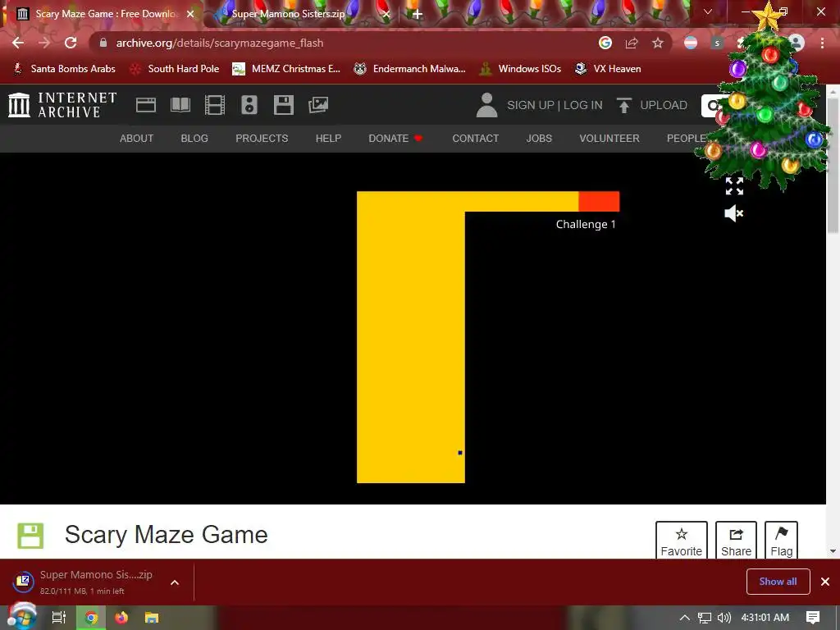Image resolution: width=840 pixels, height=630 pixels.
Task: Open MEMZ Christmas bookmark
Action: 286,69
